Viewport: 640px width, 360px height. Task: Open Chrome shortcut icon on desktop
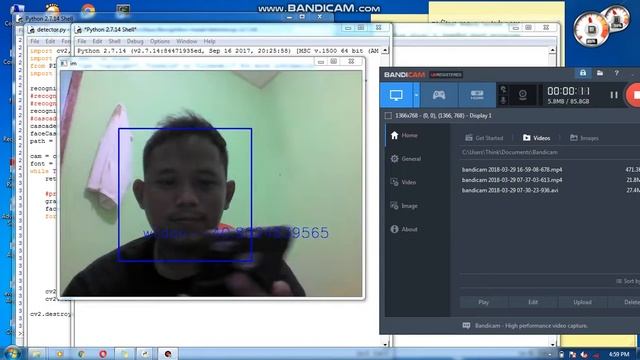pyautogui.click(x=88, y=10)
